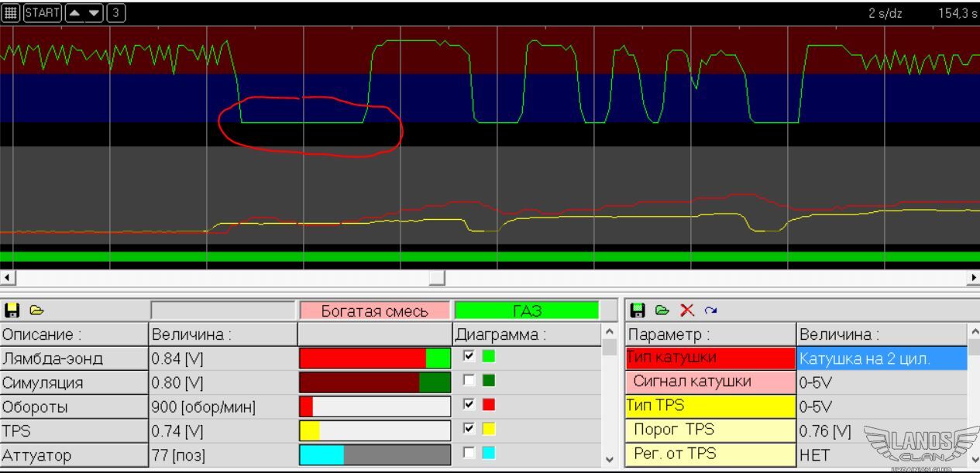Open the Сигнал катушки value field
980x473 pixels.
(882, 382)
